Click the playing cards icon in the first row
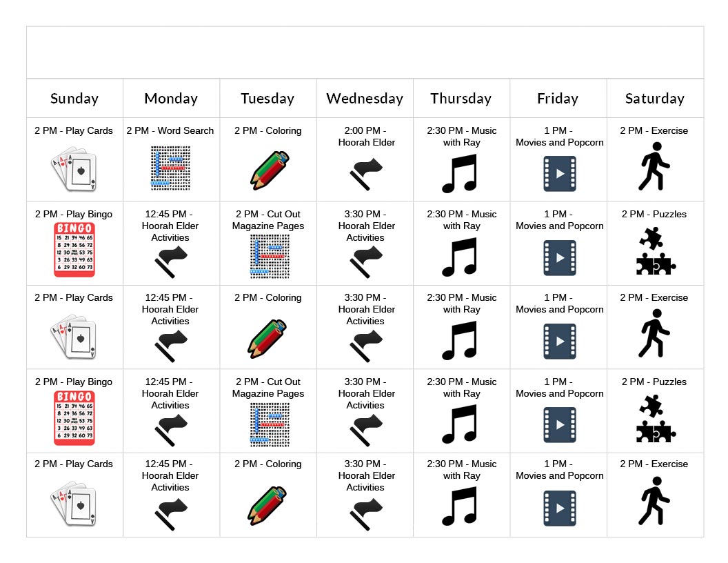The image size is (728, 563). (74, 170)
